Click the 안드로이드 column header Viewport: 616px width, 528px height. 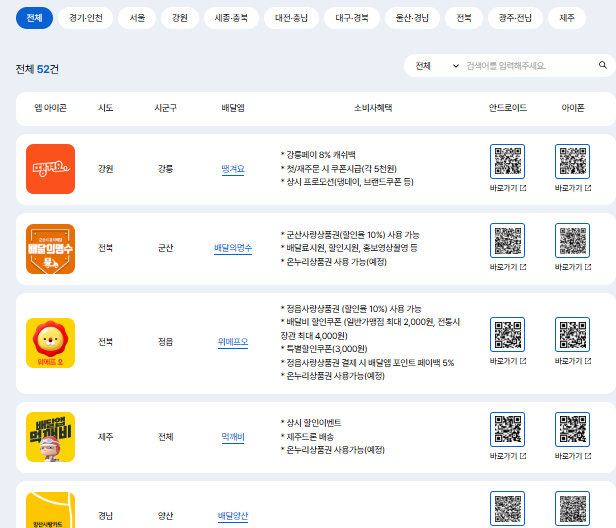point(508,108)
